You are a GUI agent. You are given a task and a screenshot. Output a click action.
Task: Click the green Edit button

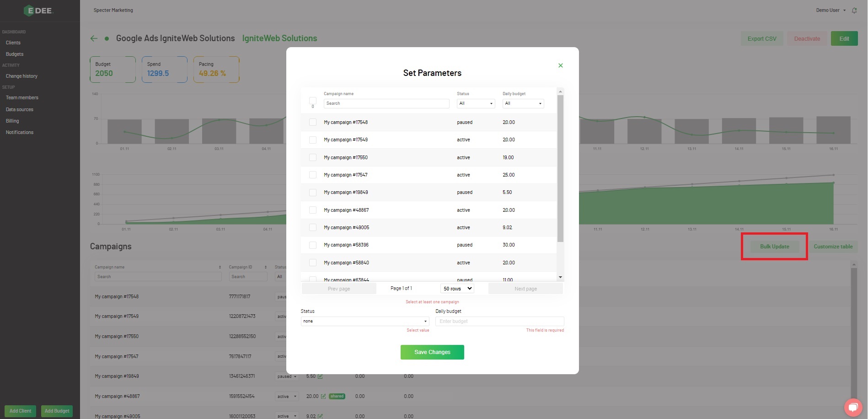844,39
